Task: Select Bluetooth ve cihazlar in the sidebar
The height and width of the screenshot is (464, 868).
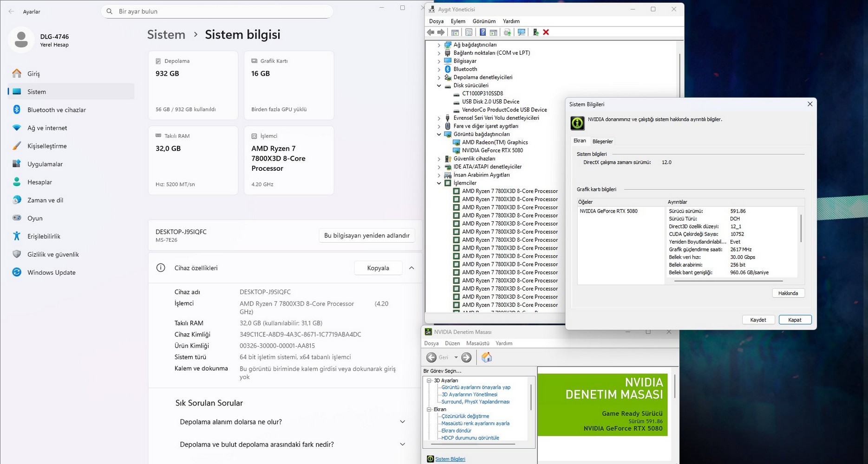Action: point(56,110)
